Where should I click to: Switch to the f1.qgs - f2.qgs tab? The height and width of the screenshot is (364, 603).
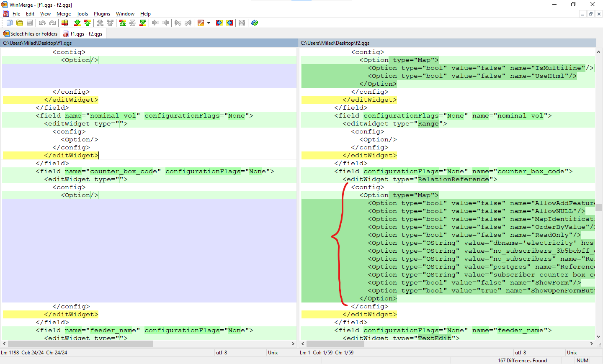[x=83, y=33]
